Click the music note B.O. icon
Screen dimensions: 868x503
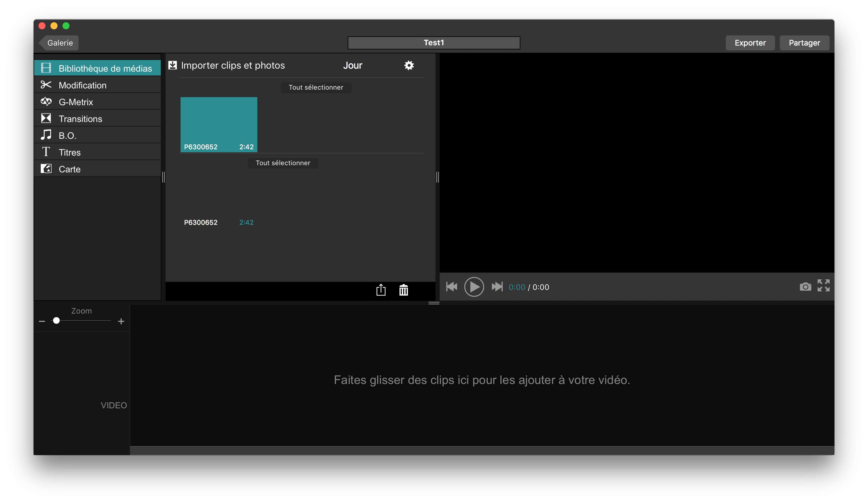(46, 135)
